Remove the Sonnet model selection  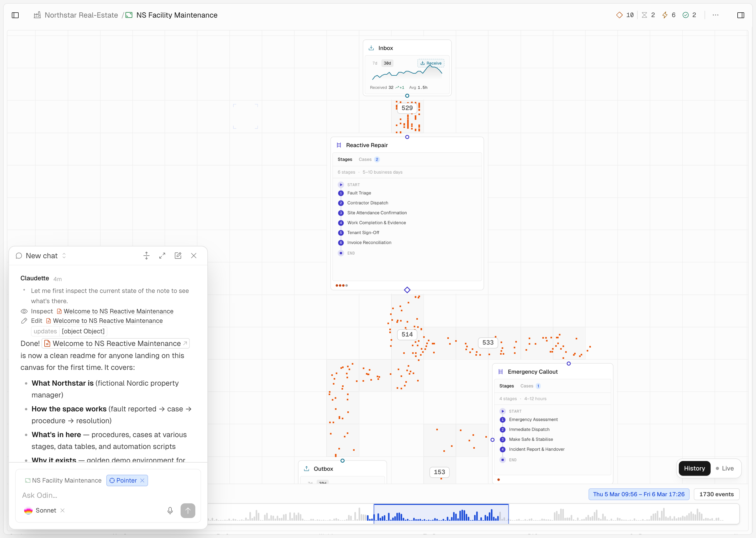62,510
